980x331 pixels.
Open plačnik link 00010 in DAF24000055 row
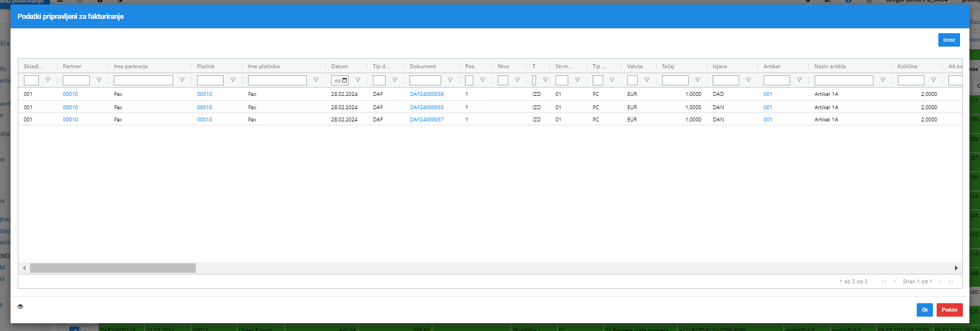[205, 108]
